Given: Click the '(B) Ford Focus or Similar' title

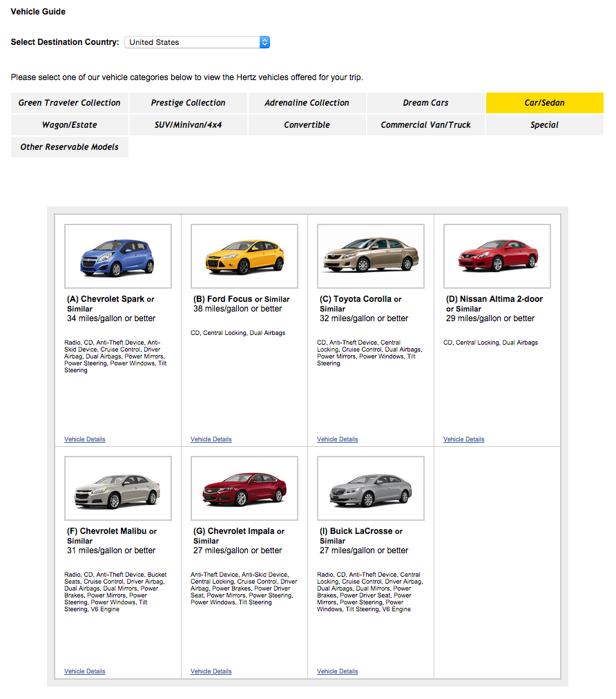Looking at the screenshot, I should tap(242, 300).
